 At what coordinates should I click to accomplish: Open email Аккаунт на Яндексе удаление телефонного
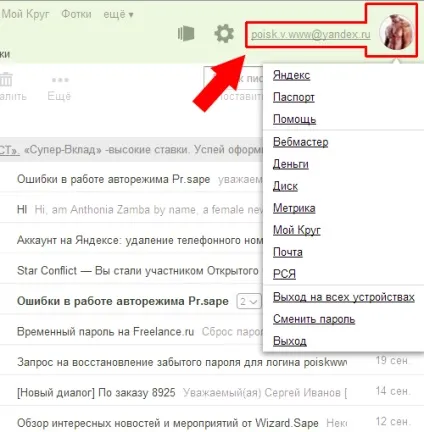click(x=131, y=240)
